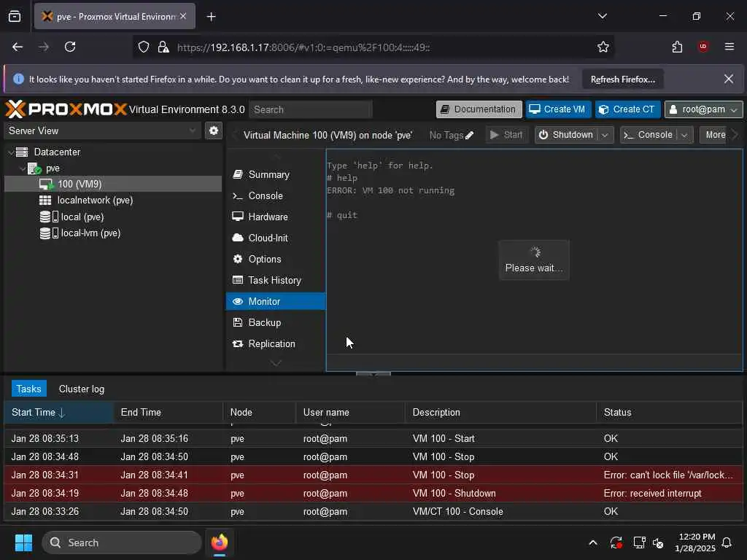
Task: Collapse the pve node in tree
Action: pyautogui.click(x=23, y=168)
